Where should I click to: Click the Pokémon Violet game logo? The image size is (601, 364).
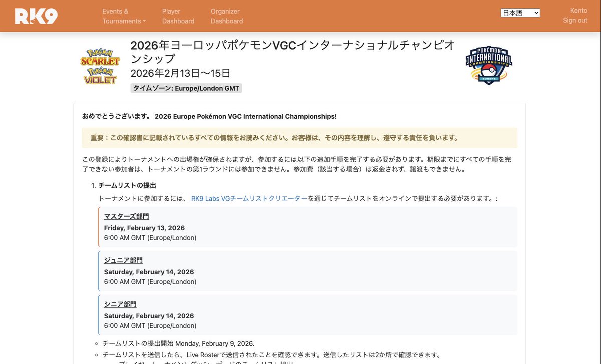[100, 75]
